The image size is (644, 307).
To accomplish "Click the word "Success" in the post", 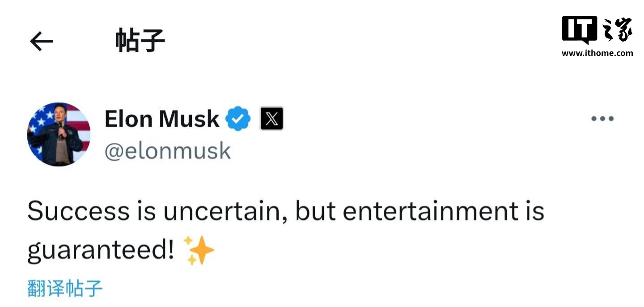I will 78,211.
